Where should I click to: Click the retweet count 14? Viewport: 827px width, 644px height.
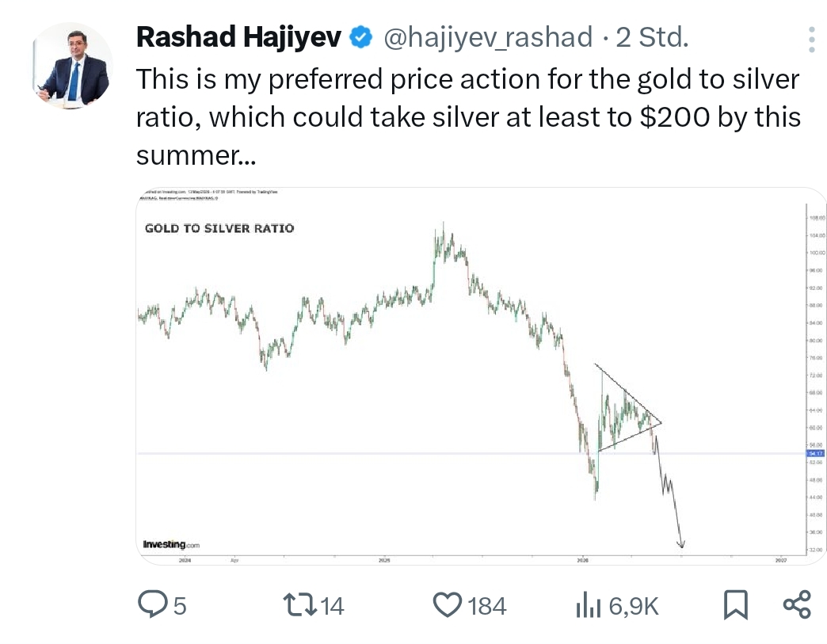[x=332, y=606]
